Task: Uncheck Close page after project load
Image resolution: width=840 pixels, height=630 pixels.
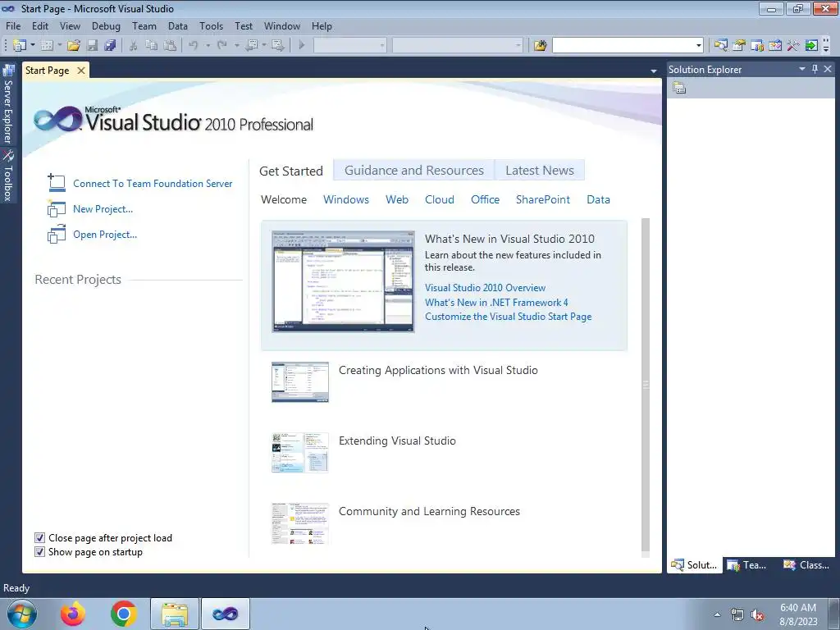Action: point(39,538)
